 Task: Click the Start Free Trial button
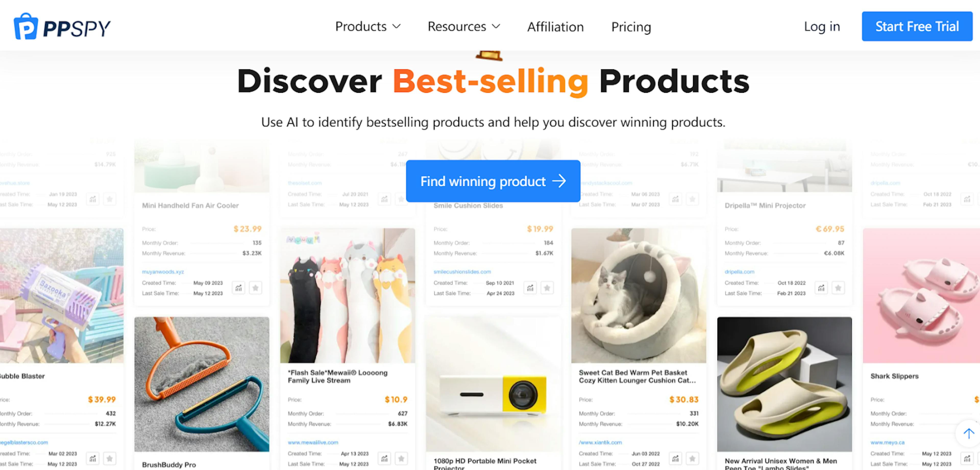(917, 26)
